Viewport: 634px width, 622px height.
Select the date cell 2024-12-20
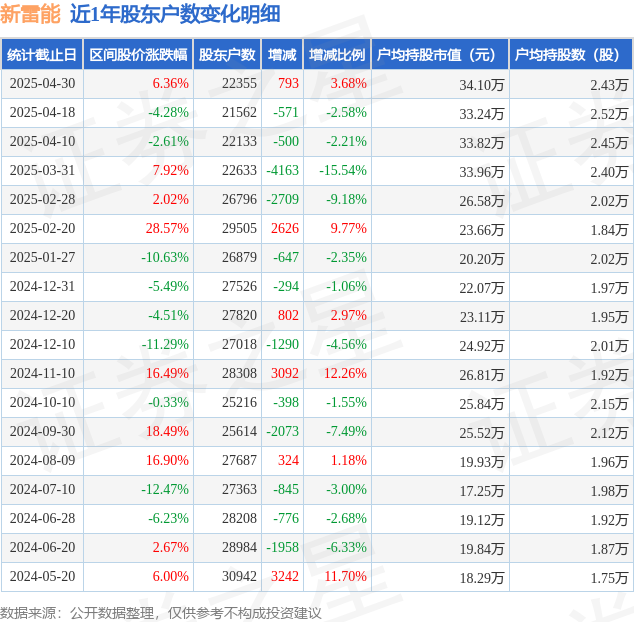coord(42,315)
